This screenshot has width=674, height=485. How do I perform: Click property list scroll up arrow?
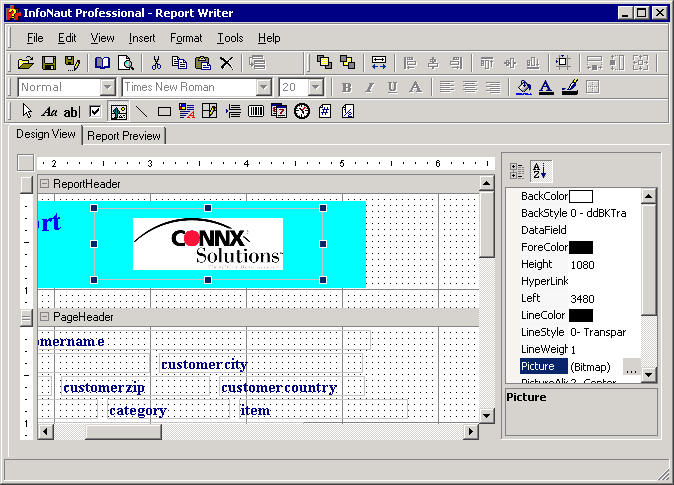pyautogui.click(x=649, y=196)
